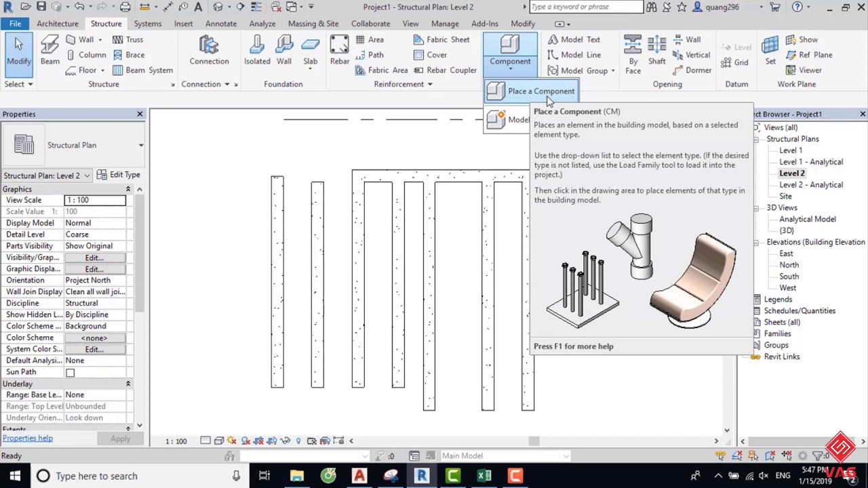Click the Windows Start button
The image size is (868, 488).
click(14, 476)
